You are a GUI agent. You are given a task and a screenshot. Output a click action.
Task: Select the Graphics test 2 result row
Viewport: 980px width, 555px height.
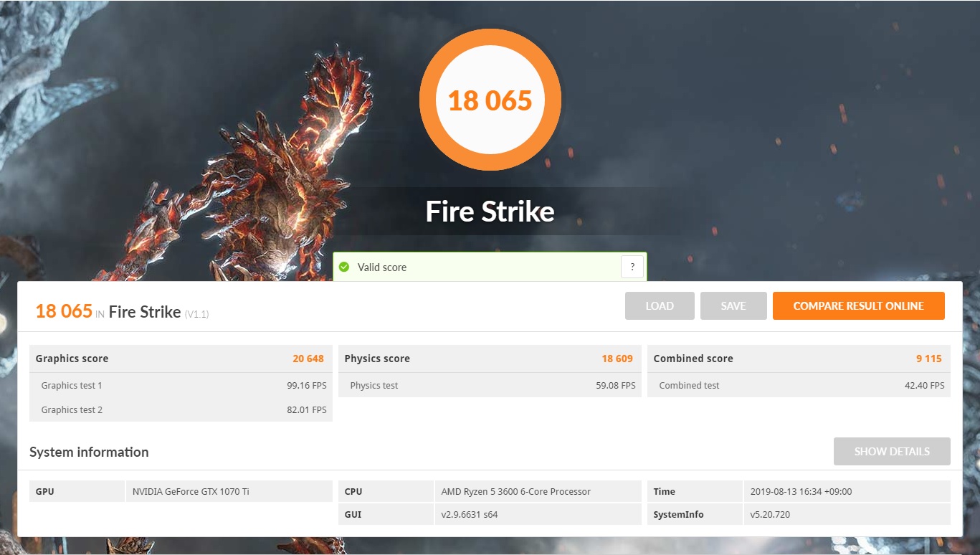pyautogui.click(x=180, y=410)
